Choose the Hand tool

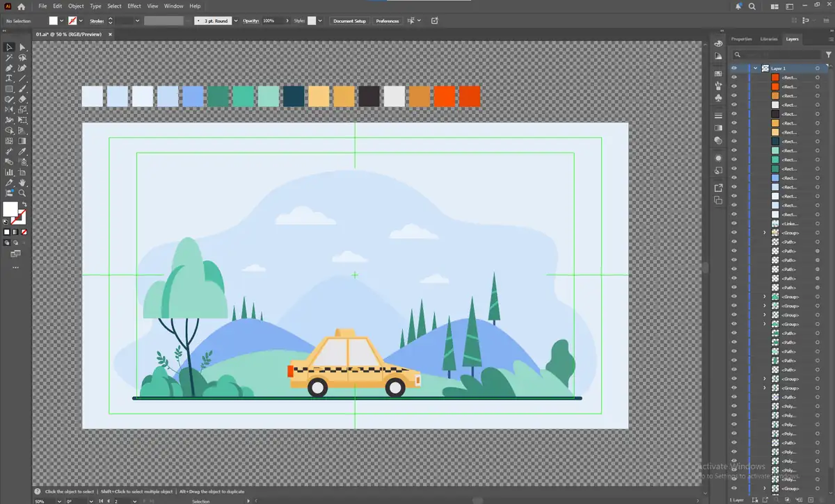[x=22, y=182]
